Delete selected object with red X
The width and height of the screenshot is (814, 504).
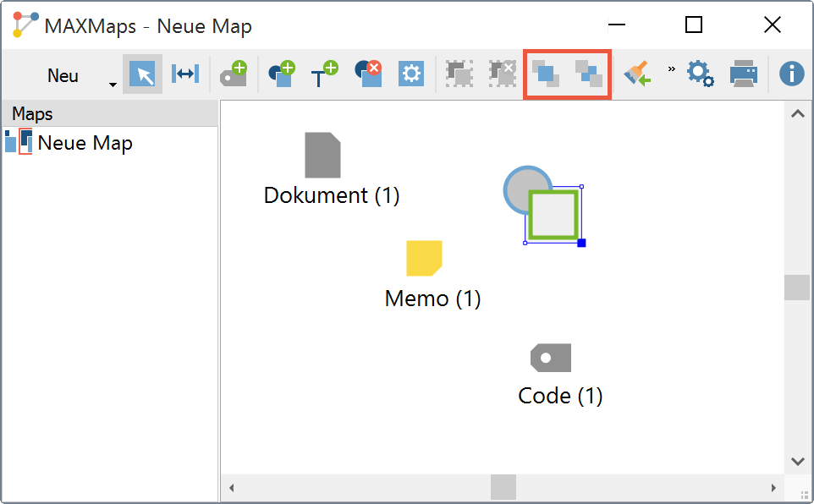coord(368,74)
